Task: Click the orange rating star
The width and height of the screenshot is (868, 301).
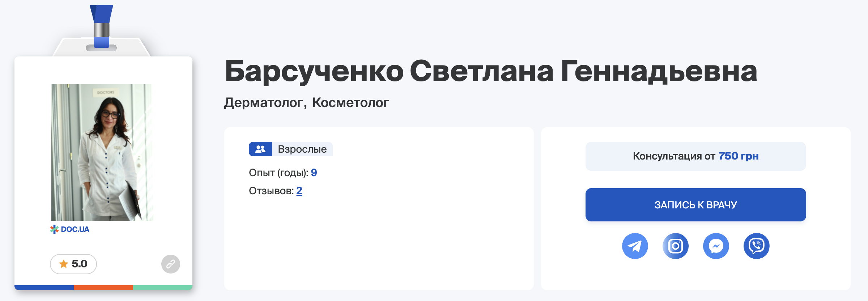Action: [x=64, y=264]
